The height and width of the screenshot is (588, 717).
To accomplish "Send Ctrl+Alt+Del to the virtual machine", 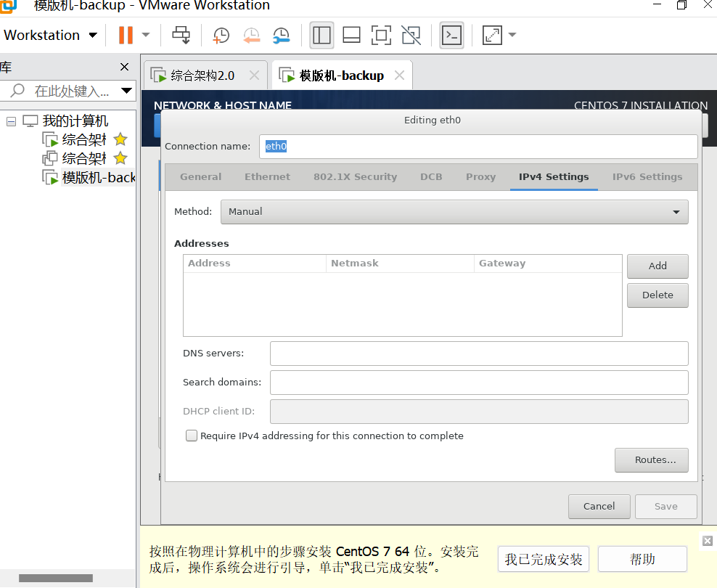I will (x=181, y=35).
